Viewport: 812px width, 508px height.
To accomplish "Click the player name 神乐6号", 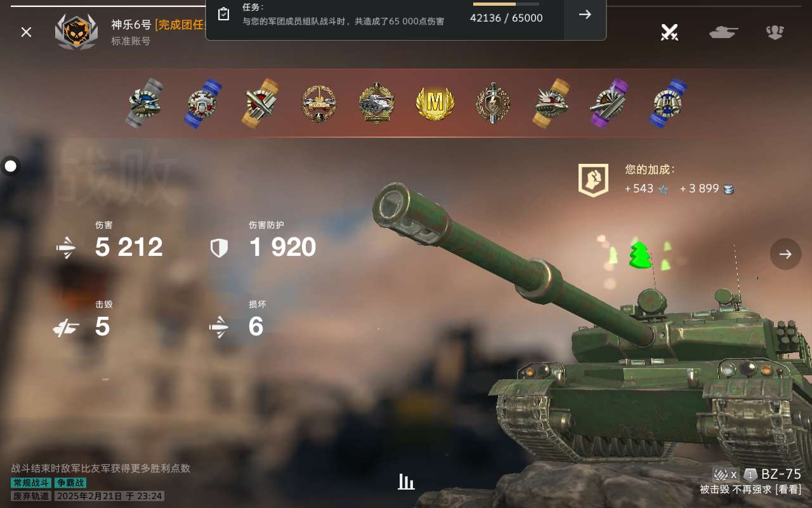I will (x=131, y=25).
